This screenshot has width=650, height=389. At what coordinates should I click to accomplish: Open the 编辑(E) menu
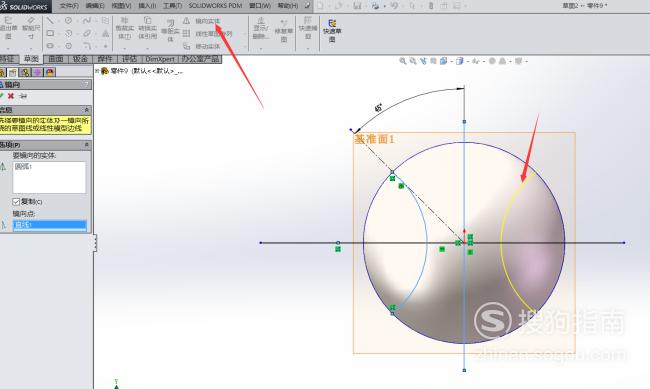pyautogui.click(x=95, y=6)
